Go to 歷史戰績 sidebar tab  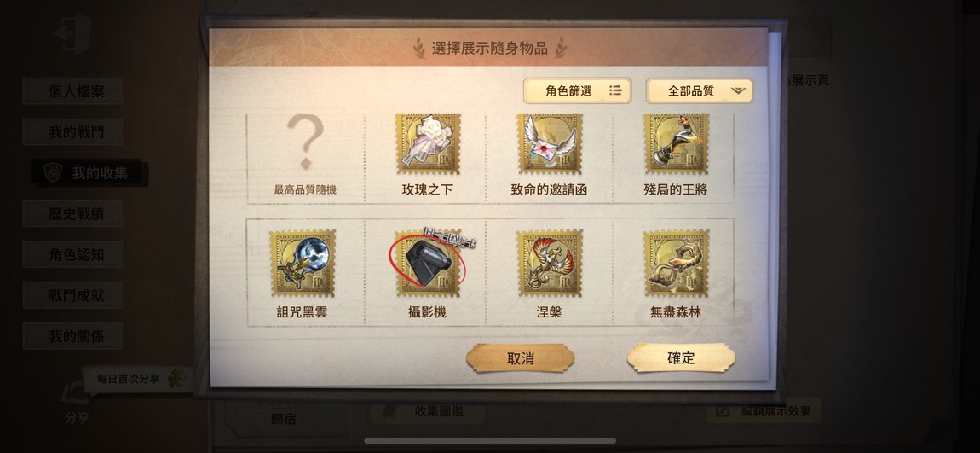[x=72, y=214]
